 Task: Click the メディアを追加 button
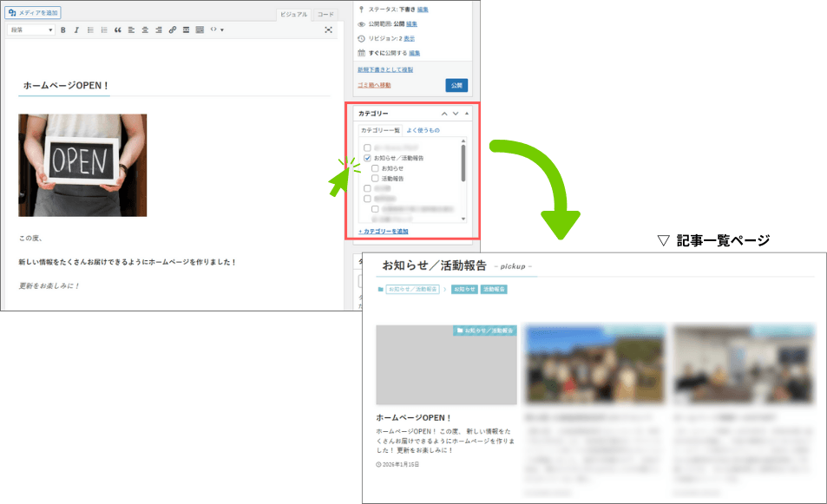[x=34, y=13]
